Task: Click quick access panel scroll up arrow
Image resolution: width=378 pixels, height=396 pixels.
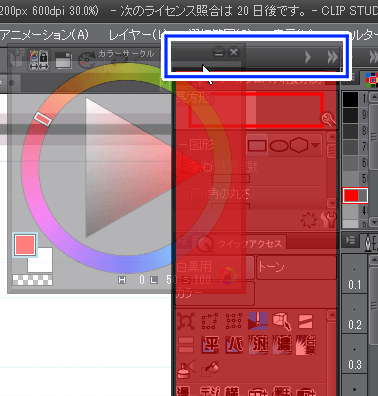Action: [332, 315]
